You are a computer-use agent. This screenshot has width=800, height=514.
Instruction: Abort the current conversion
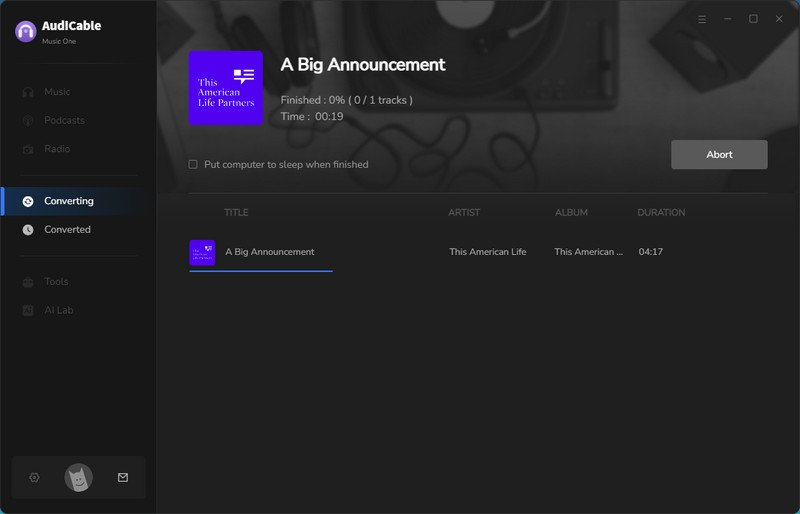[719, 155]
